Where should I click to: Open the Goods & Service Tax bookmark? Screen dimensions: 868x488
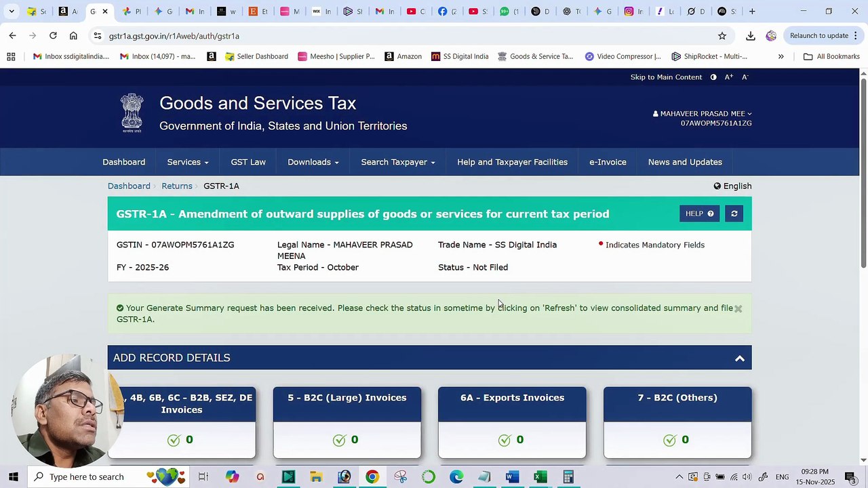[535, 56]
